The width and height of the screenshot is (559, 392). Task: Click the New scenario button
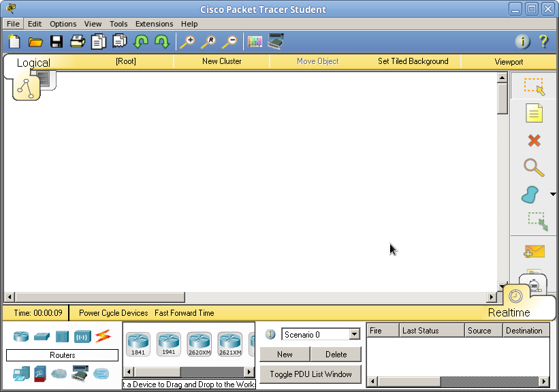tap(285, 354)
